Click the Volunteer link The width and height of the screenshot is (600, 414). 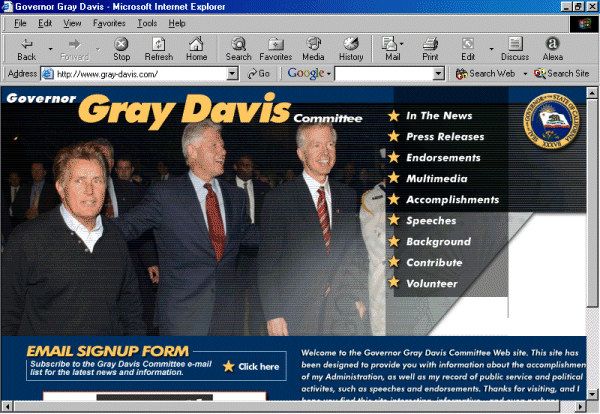click(432, 284)
